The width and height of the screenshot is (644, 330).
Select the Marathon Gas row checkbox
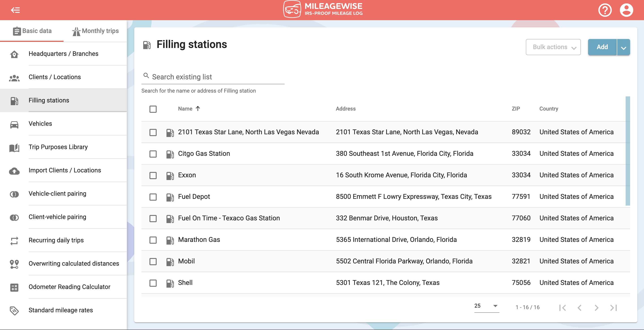(x=153, y=240)
